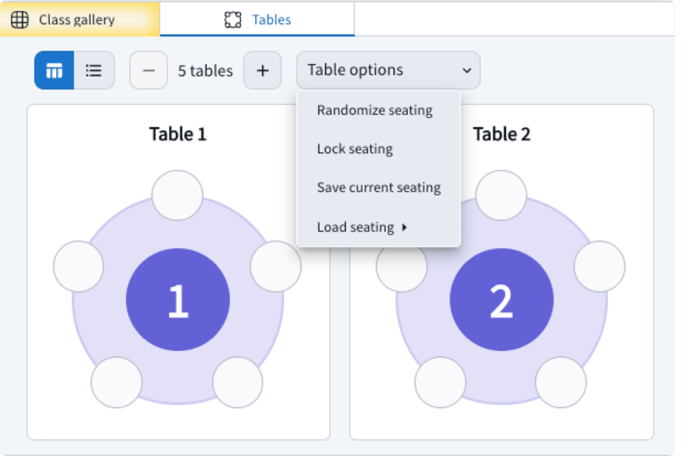This screenshot has height=456, width=700.
Task: Collapse the Table options dropdown
Action: click(388, 71)
